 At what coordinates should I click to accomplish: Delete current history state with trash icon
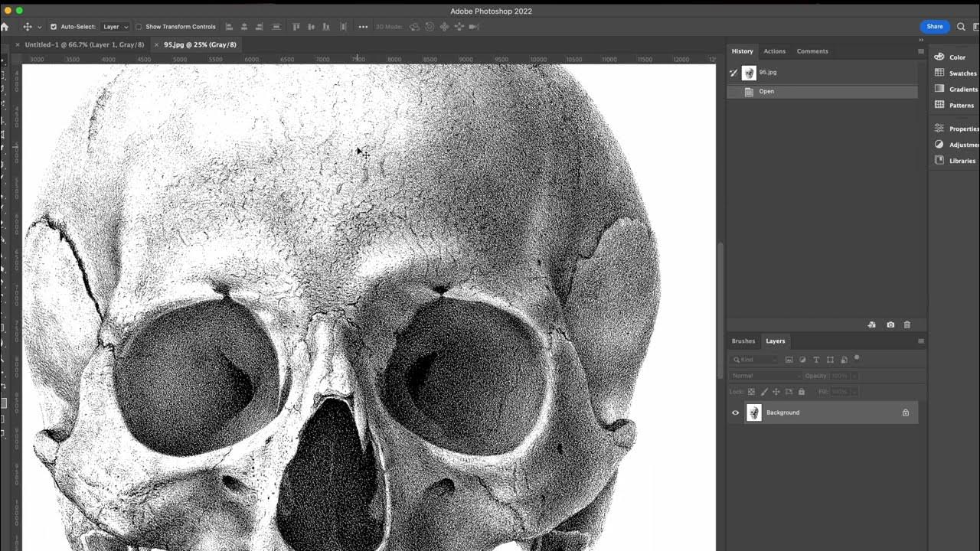tap(907, 325)
